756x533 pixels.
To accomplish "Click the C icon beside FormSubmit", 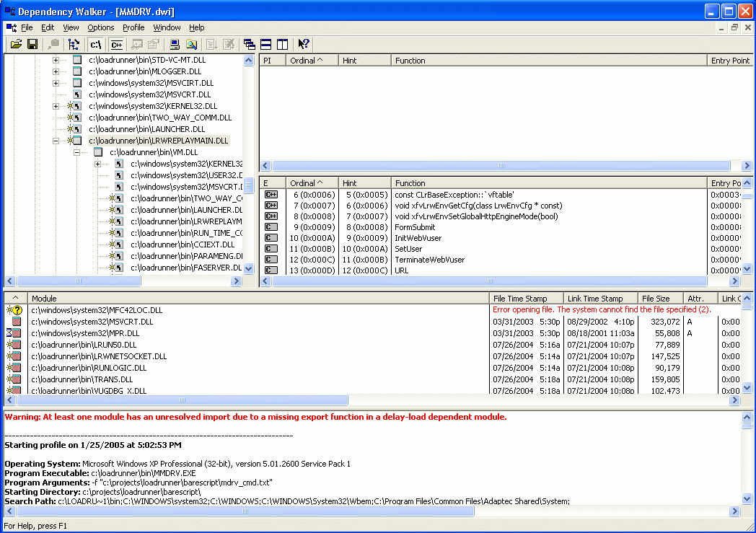I will tap(271, 227).
